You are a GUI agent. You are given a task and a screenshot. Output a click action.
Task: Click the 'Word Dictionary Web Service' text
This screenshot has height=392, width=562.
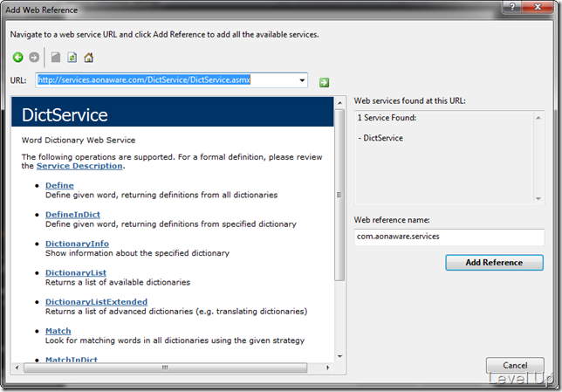pos(79,141)
